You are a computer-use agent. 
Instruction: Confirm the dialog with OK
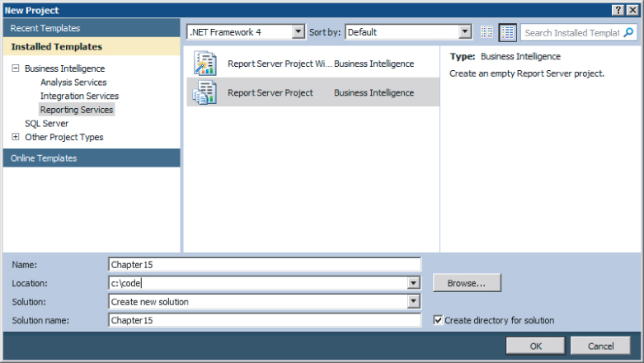pos(536,346)
